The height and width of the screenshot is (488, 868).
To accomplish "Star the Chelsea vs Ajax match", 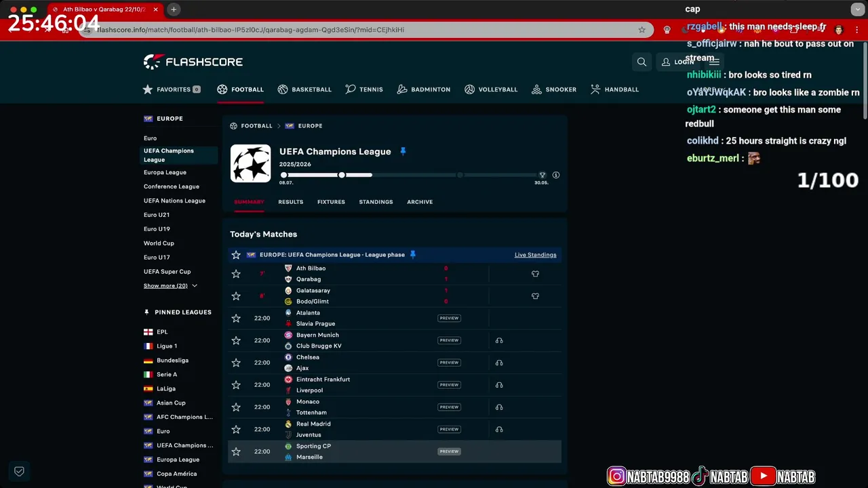I will 236,363.
